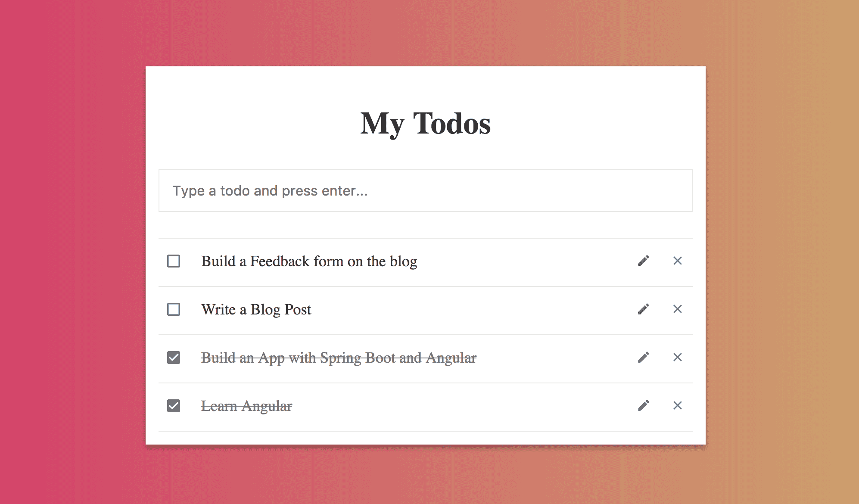Click the 'Write a Blog Post' todo text
Image resolution: width=859 pixels, height=504 pixels.
pos(256,310)
